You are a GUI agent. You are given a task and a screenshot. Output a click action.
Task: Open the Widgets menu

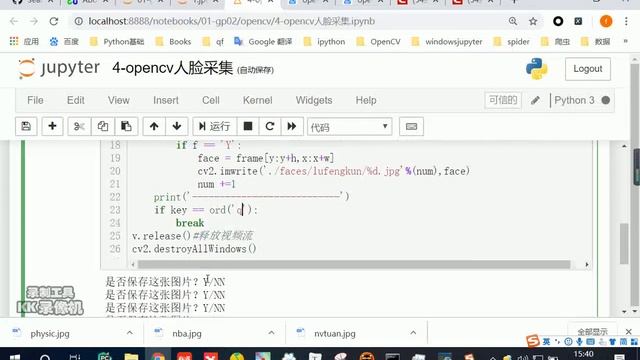click(x=314, y=100)
